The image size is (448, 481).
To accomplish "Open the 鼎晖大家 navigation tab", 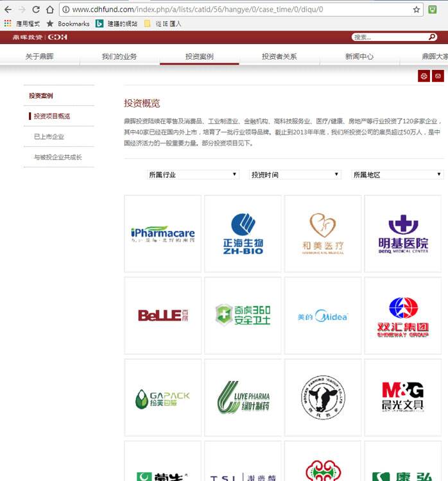I will 435,56.
